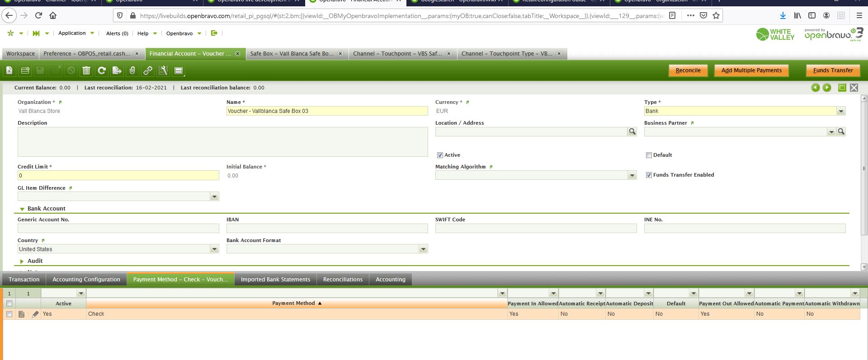Open the Openbravo user menu
Viewport: 868px width, 360px height.
[184, 33]
